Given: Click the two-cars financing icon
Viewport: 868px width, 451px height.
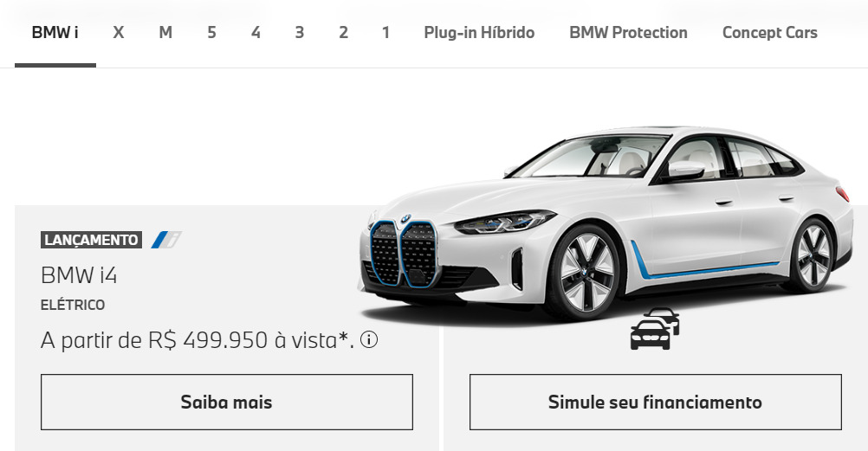Looking at the screenshot, I should 655,329.
